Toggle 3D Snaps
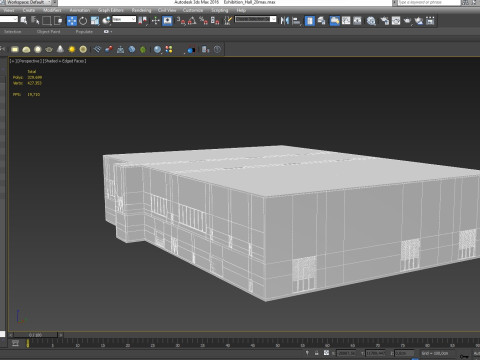Viewport: 480px width, 360px height. (181, 21)
